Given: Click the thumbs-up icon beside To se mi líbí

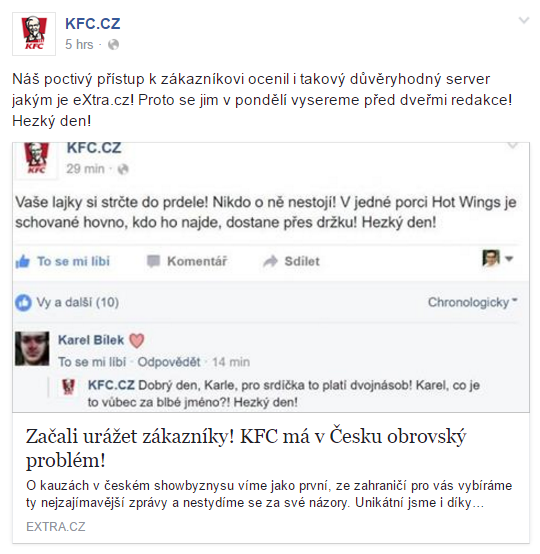Looking at the screenshot, I should click(x=23, y=262).
